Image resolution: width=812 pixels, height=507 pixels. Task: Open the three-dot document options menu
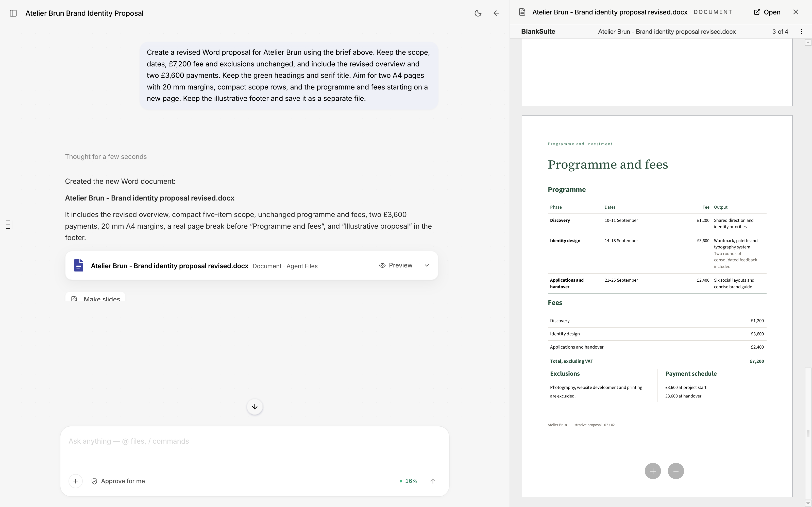coord(801,31)
